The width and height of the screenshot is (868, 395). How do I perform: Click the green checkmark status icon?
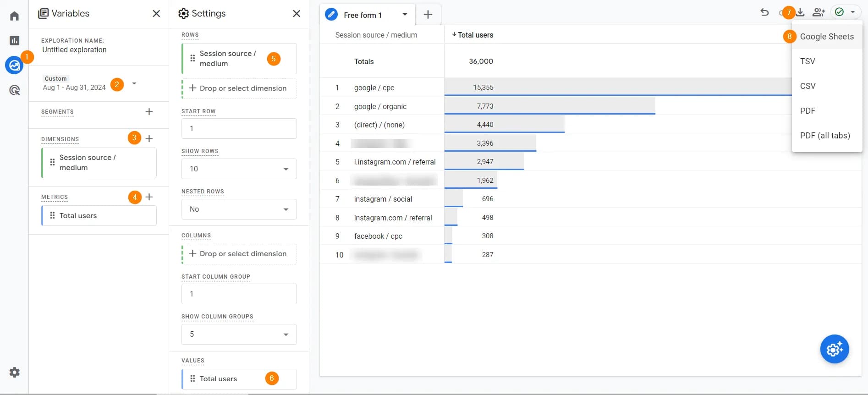tap(840, 12)
